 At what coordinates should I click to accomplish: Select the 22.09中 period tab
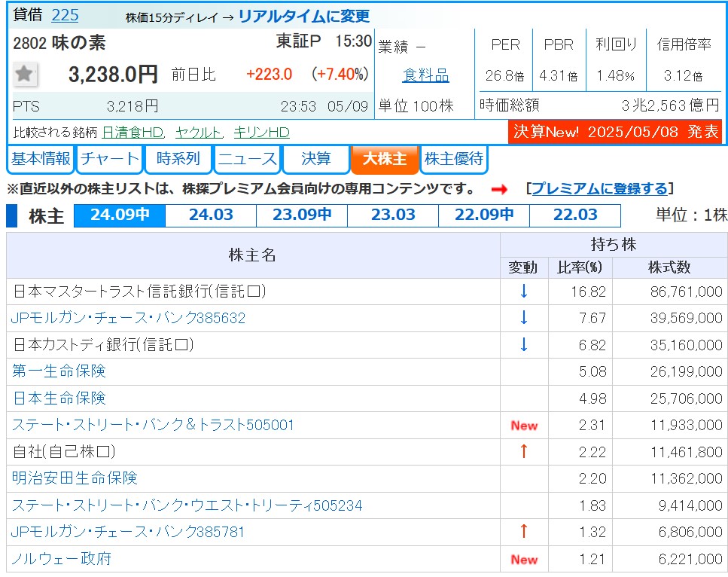tap(484, 215)
